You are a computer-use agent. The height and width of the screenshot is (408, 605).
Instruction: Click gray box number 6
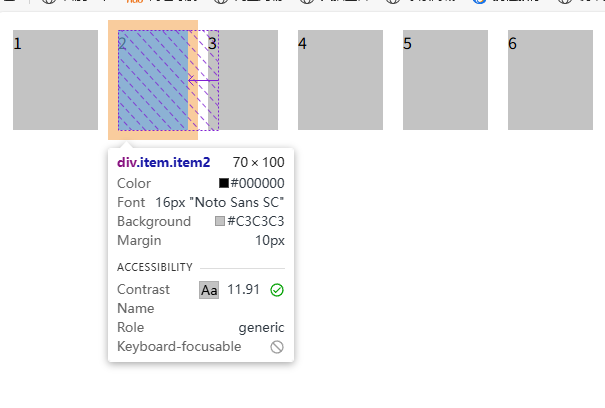tap(550, 80)
